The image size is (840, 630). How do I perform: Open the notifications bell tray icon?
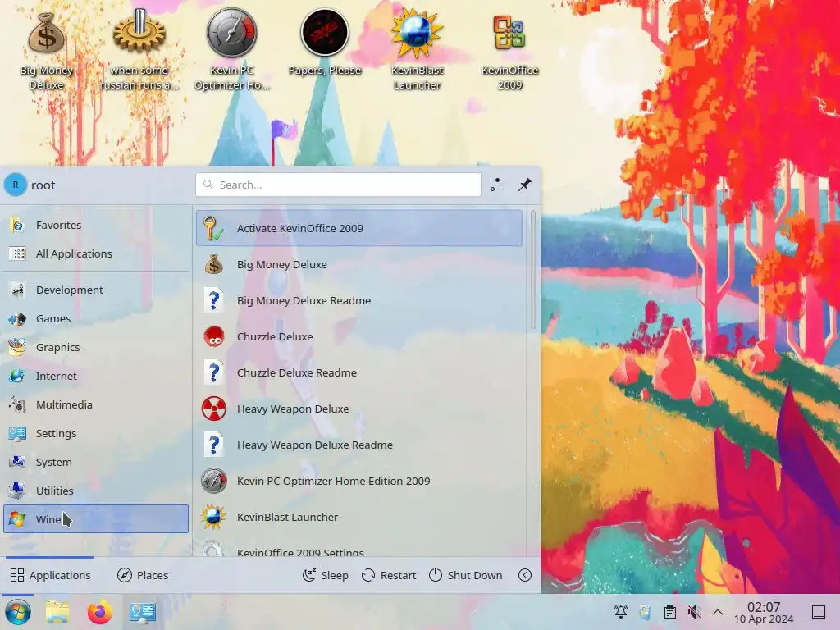pyautogui.click(x=621, y=612)
